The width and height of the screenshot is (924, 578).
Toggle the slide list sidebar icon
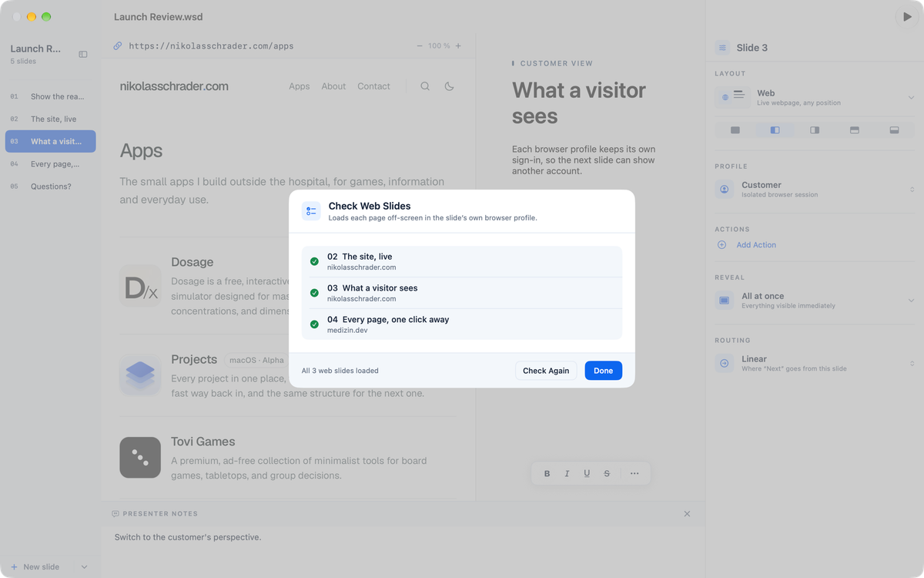point(83,54)
